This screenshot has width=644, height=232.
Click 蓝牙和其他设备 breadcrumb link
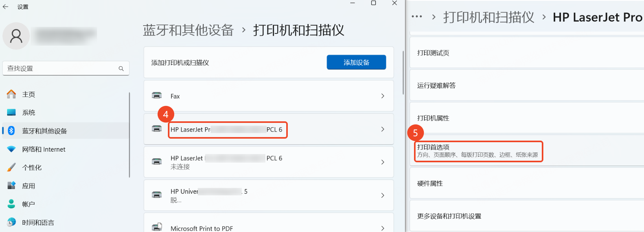click(x=188, y=30)
